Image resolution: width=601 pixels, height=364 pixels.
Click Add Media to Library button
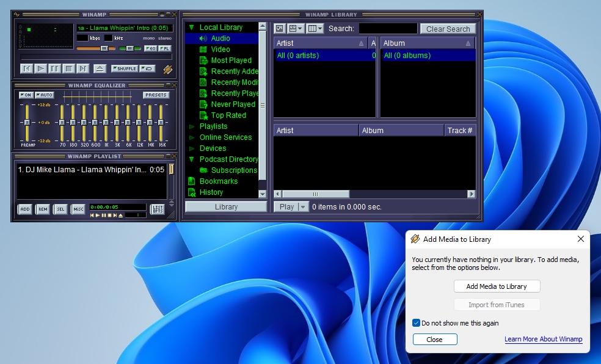[x=497, y=286]
